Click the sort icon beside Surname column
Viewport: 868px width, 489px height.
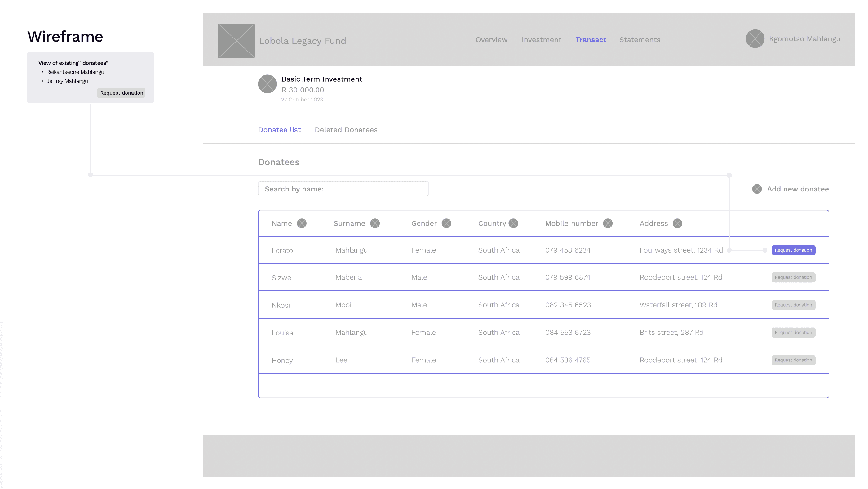pos(375,223)
